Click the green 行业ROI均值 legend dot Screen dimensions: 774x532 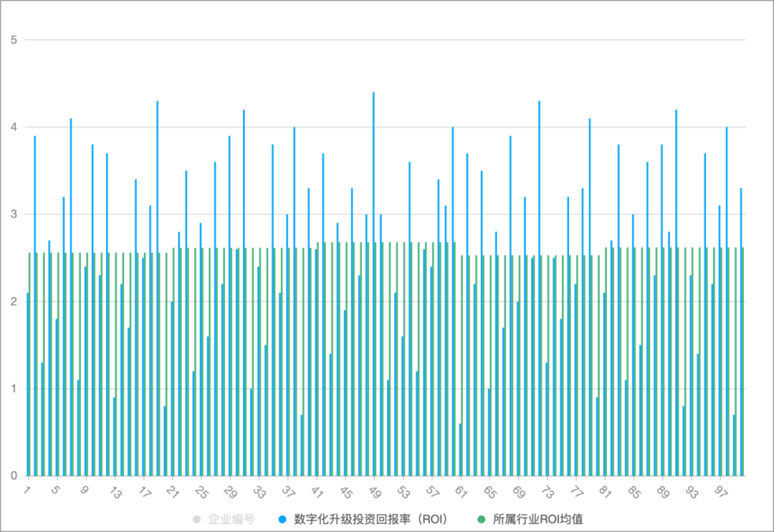pos(482,519)
